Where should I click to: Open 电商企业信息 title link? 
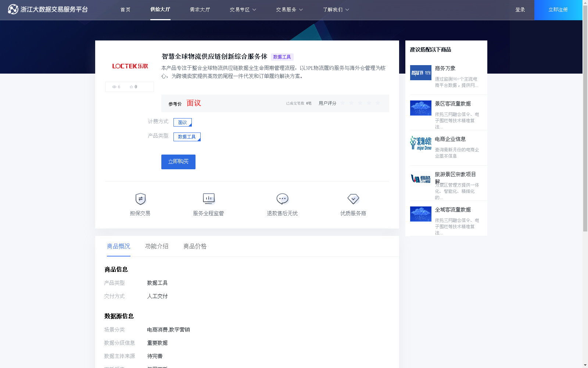tap(450, 139)
